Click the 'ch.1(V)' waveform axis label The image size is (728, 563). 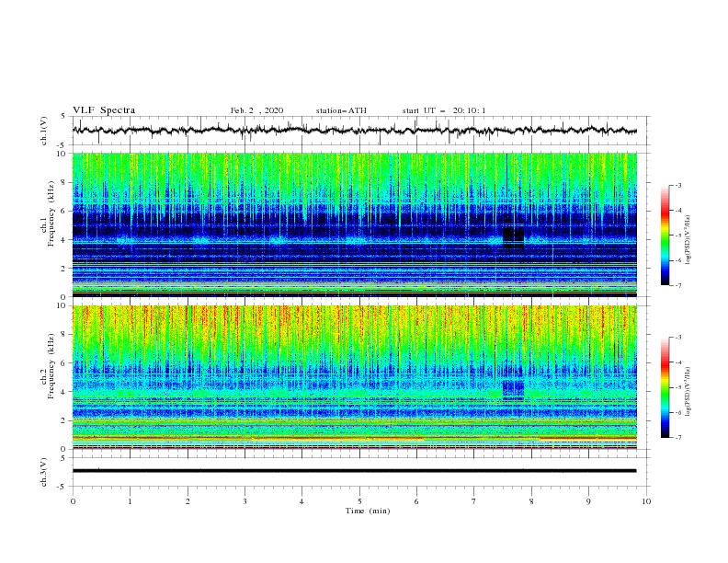point(44,131)
